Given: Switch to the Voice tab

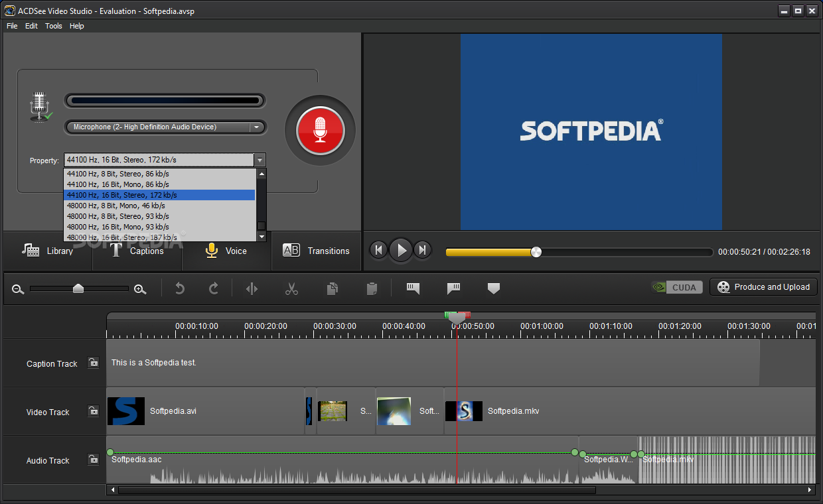Looking at the screenshot, I should point(227,251).
